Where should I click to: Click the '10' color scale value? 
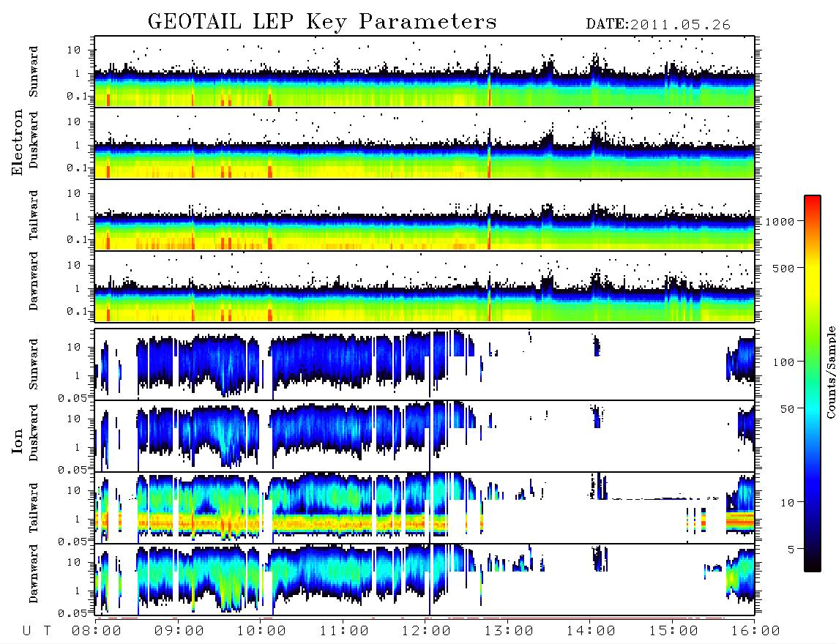[x=788, y=502]
